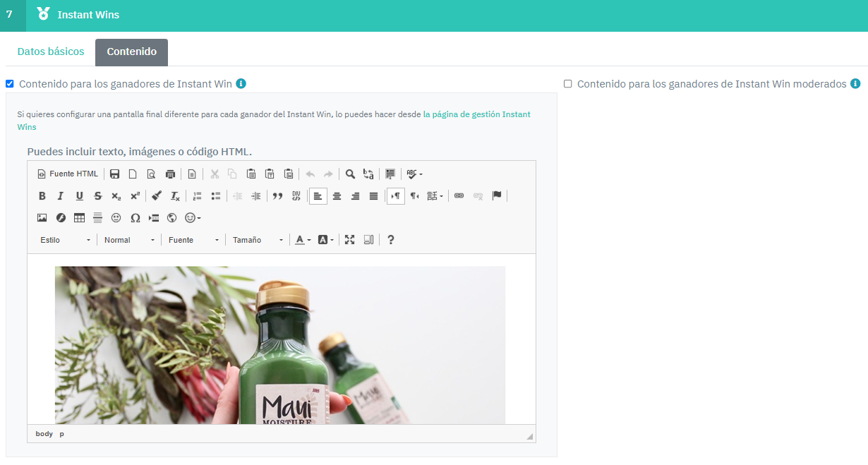The width and height of the screenshot is (868, 465).
Task: Click the Smiley face icon
Action: 116,218
